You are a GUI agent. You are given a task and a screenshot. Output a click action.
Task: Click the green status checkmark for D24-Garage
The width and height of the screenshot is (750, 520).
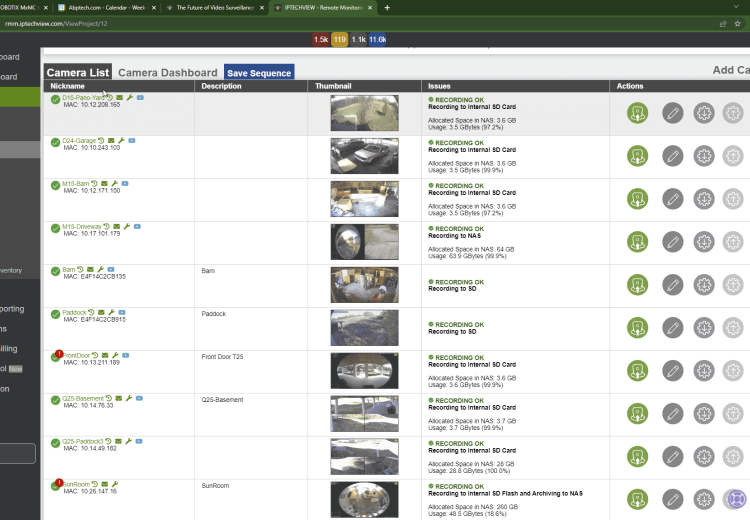55,143
